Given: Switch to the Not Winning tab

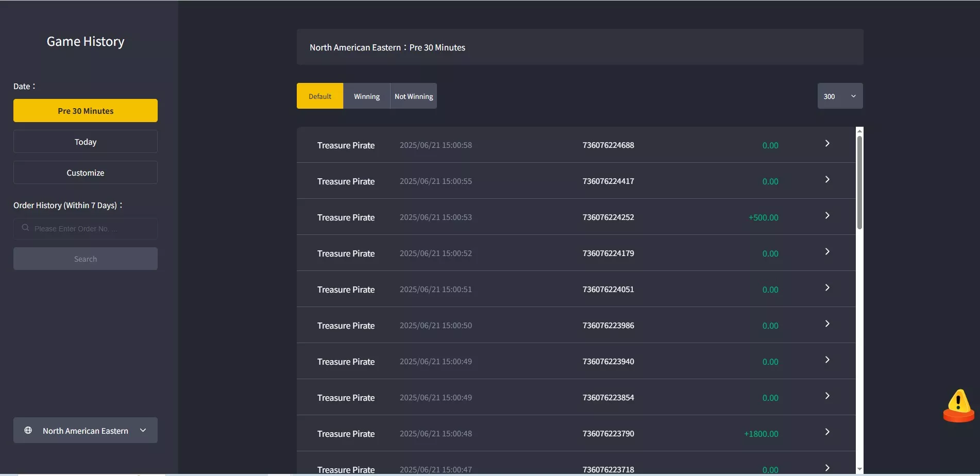Looking at the screenshot, I should pos(414,96).
